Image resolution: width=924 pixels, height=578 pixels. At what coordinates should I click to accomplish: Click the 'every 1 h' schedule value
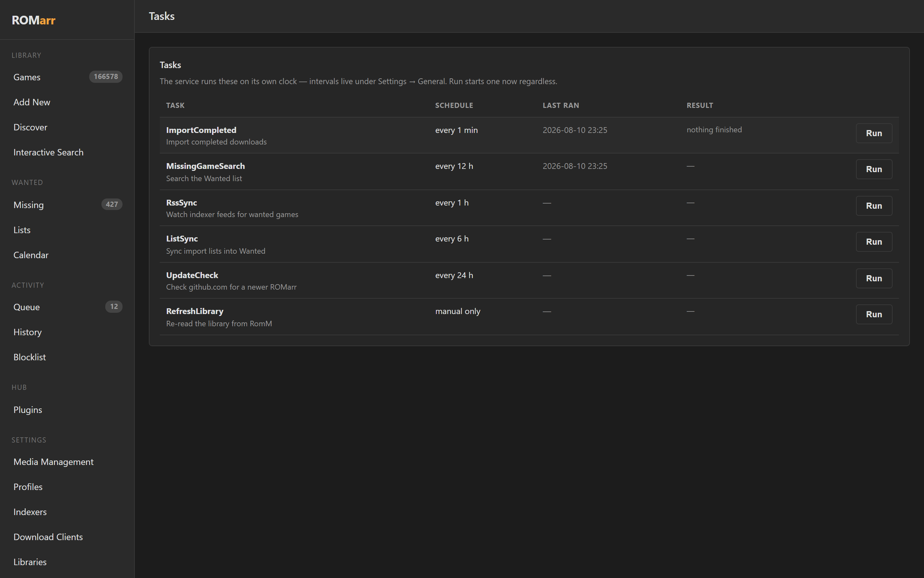tap(452, 203)
